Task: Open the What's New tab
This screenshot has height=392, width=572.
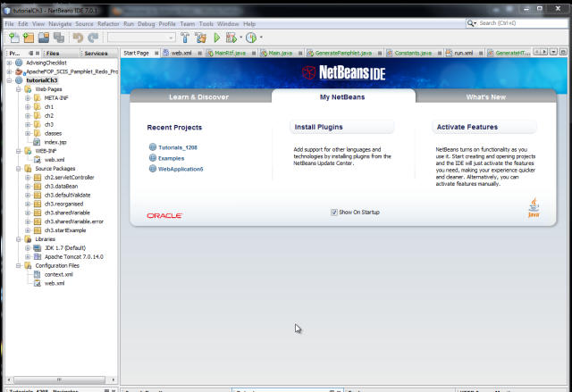Action: (486, 97)
